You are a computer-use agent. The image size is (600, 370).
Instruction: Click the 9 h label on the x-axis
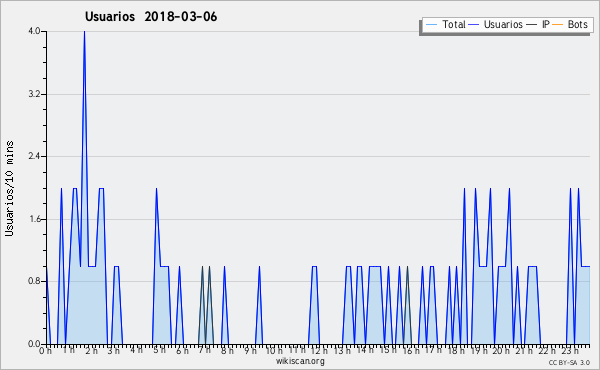pos(250,350)
